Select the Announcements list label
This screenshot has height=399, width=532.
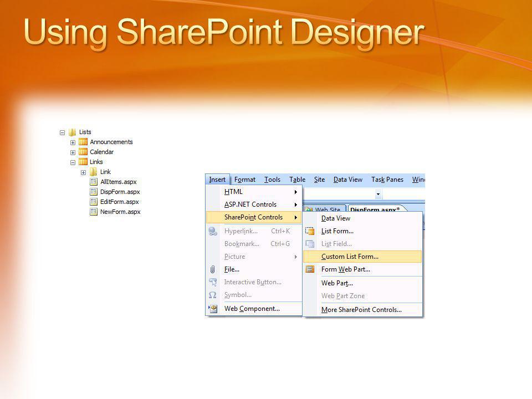(x=111, y=142)
